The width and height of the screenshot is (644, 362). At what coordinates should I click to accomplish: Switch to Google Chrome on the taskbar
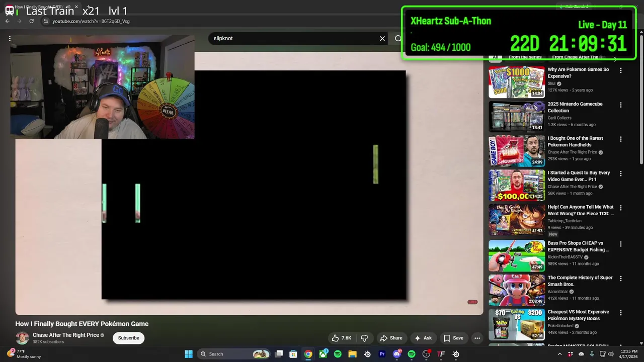coord(308,354)
